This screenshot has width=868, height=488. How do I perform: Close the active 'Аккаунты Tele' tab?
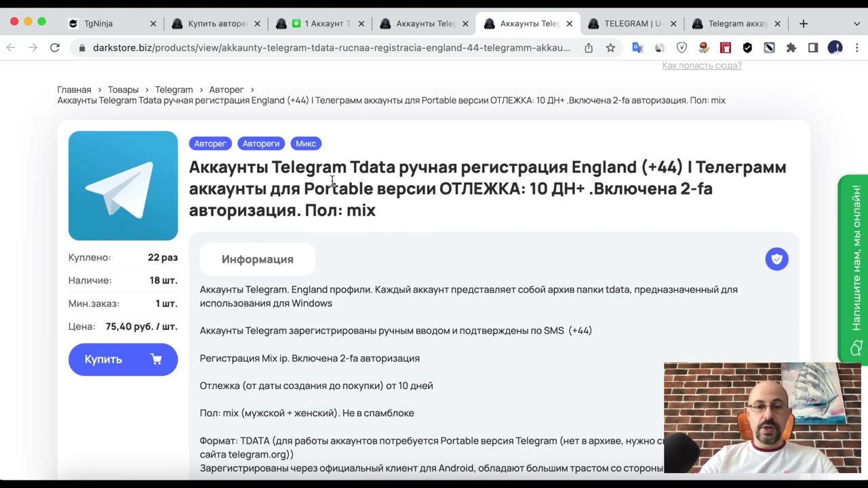569,24
